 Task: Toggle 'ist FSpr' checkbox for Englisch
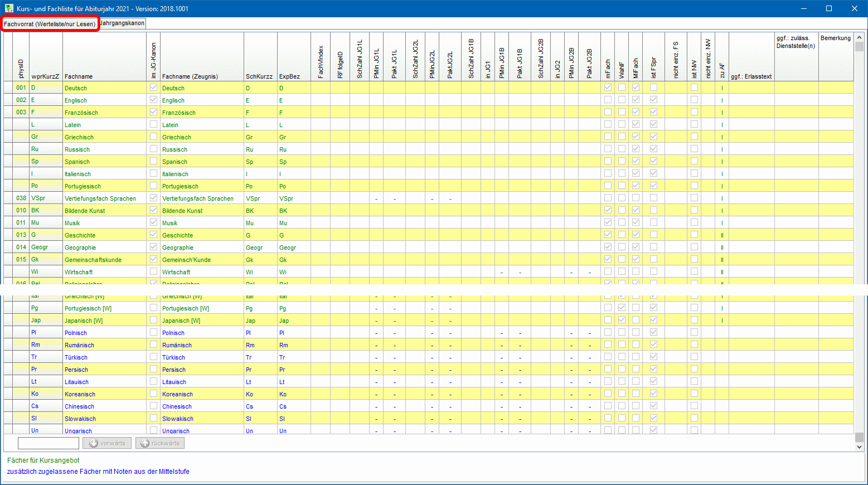(x=653, y=100)
